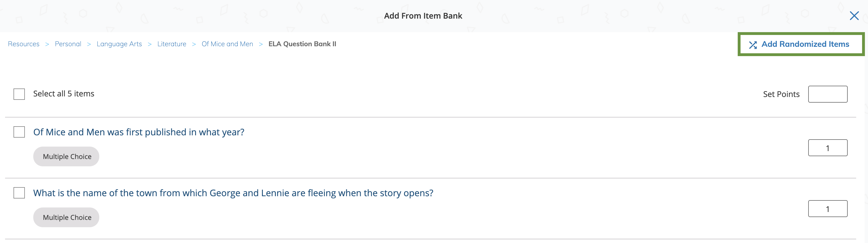Click the point value field for the fleeing town question
This screenshot has width=868, height=243.
tap(828, 208)
